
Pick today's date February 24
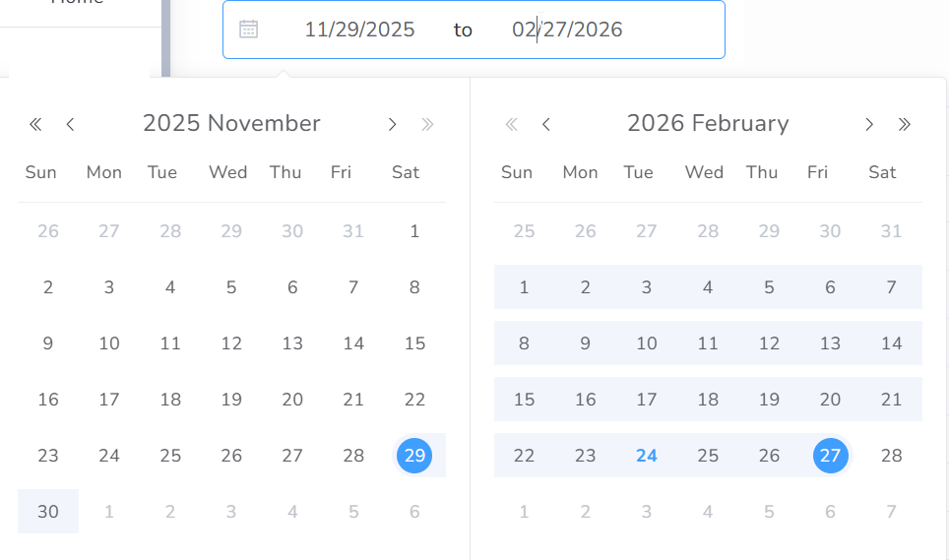pos(646,456)
